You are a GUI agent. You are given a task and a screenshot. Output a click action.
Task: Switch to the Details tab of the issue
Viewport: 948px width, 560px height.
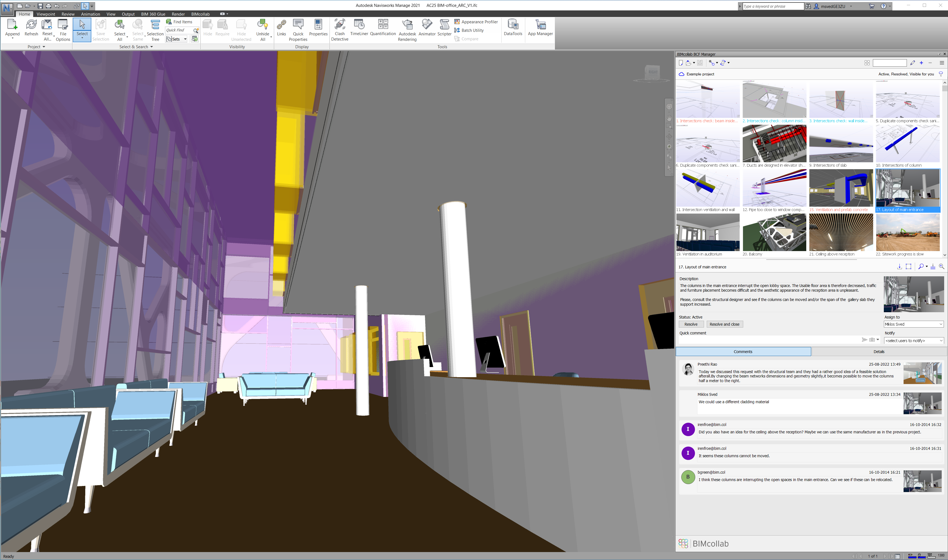click(879, 352)
